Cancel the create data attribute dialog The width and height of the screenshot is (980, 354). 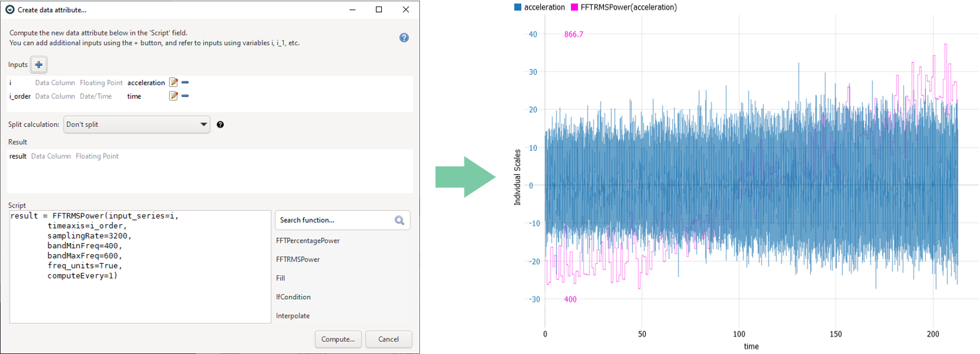(388, 339)
